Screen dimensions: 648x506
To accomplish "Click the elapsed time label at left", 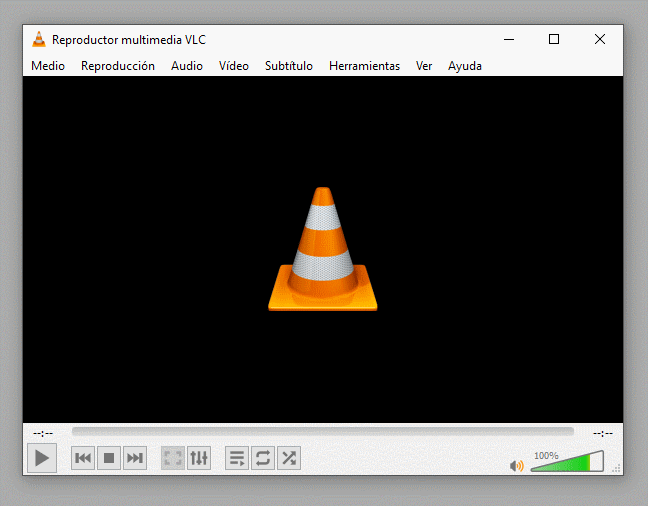I will pos(43,433).
